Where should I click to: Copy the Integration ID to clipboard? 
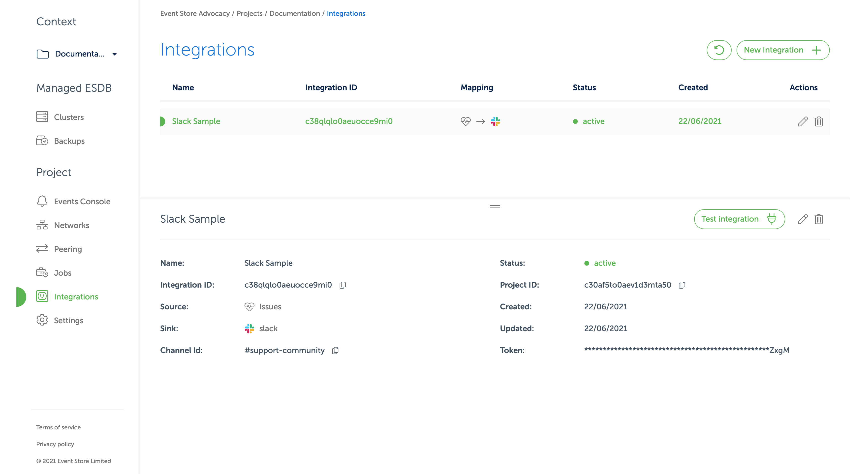[343, 285]
